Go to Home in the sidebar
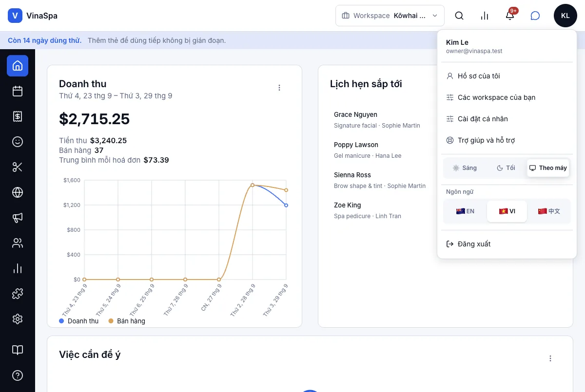Viewport: 585px width, 392px height. point(18,66)
